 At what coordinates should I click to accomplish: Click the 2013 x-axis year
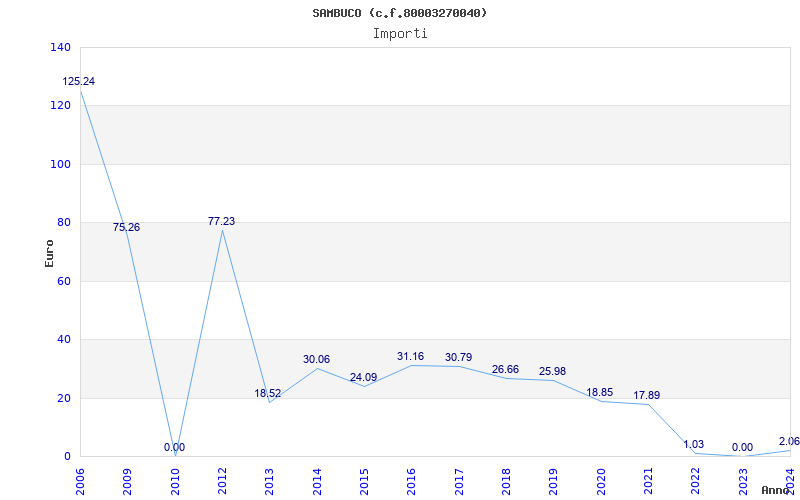(x=269, y=482)
